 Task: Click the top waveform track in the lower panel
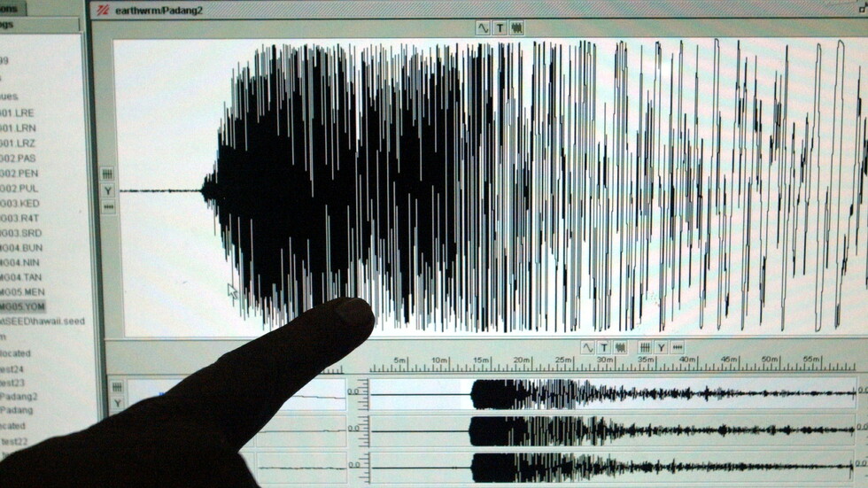[611, 393]
